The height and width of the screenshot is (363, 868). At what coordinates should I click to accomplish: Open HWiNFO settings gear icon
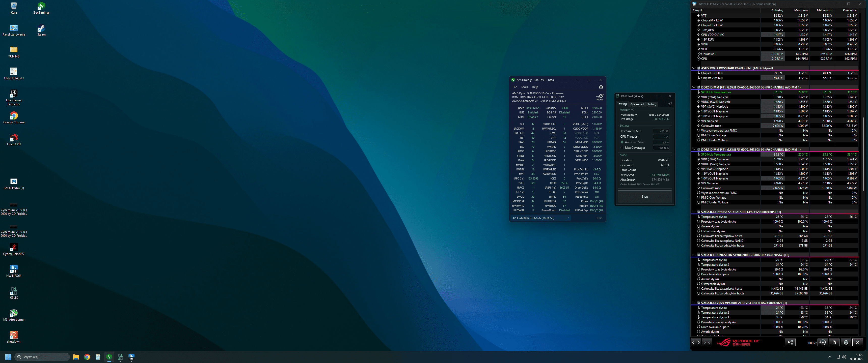pos(846,343)
